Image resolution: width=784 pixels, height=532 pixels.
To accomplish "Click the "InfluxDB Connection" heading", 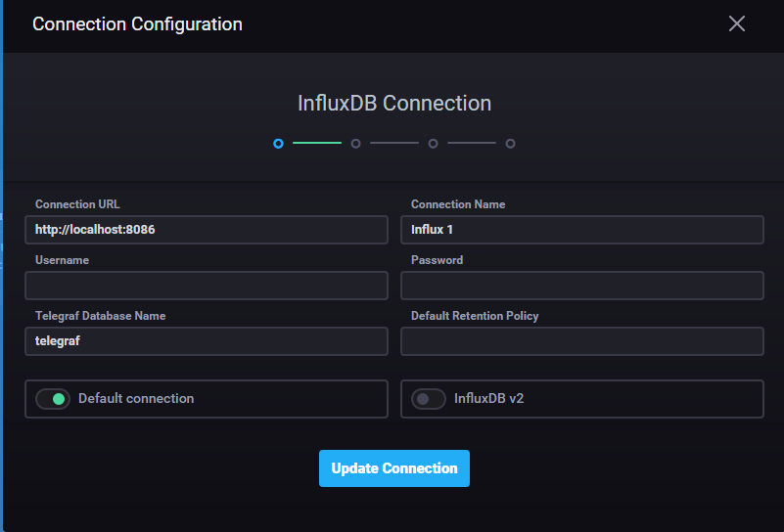I will [x=394, y=103].
